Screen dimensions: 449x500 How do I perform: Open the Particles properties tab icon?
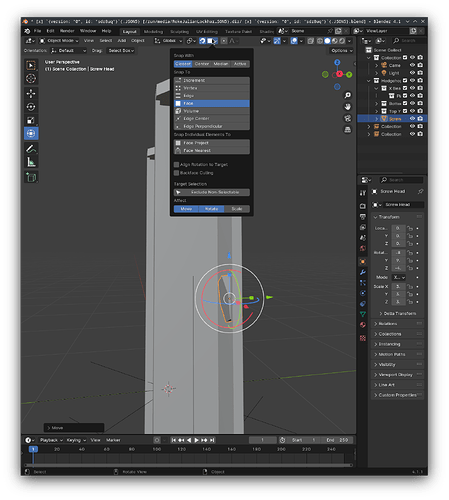coord(363,283)
